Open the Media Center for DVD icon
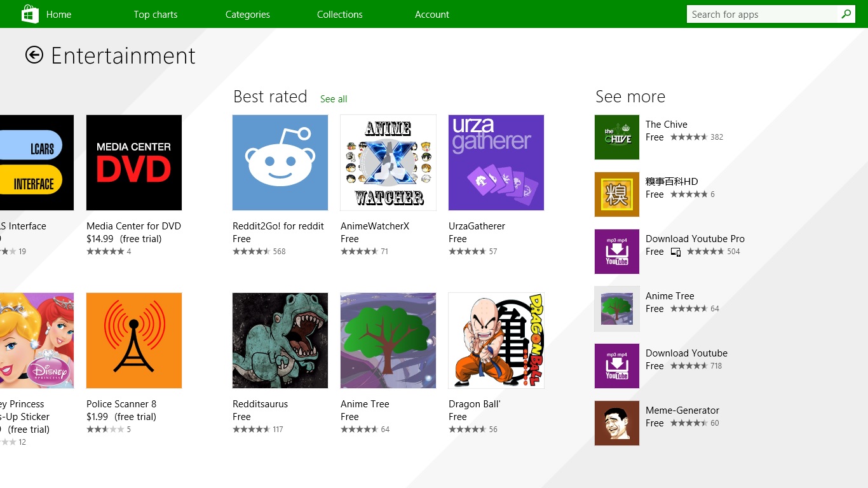 [x=134, y=163]
